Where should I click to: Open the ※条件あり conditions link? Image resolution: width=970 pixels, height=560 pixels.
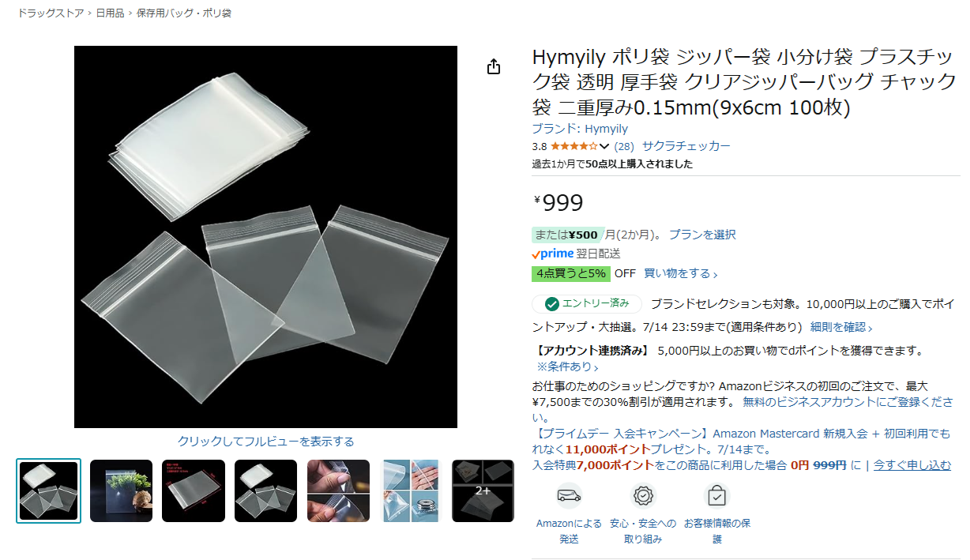568,366
